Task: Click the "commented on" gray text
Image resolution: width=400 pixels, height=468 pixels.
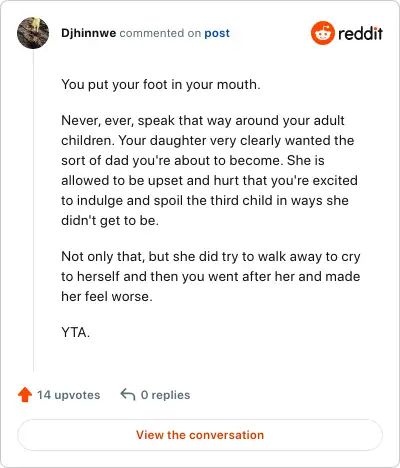Action: [x=160, y=33]
